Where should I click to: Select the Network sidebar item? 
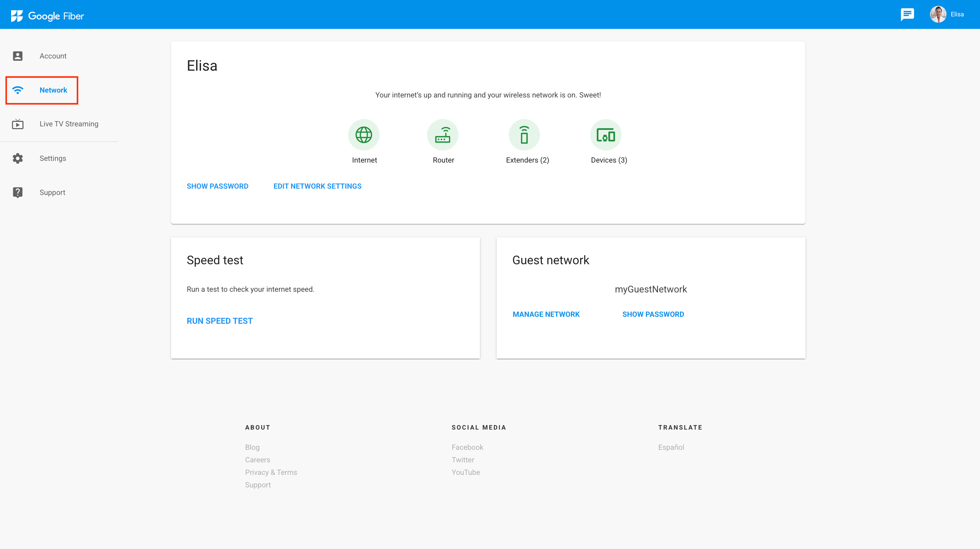tap(53, 90)
